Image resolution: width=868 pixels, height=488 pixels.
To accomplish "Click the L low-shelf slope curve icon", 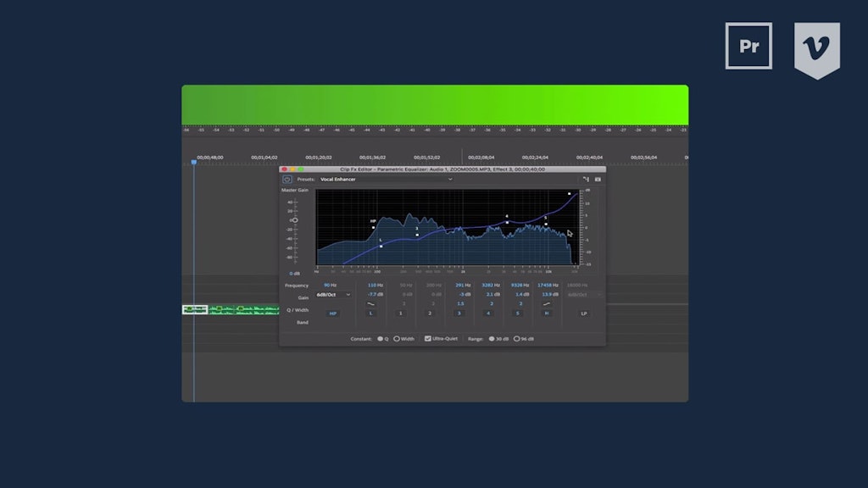I will coord(370,305).
